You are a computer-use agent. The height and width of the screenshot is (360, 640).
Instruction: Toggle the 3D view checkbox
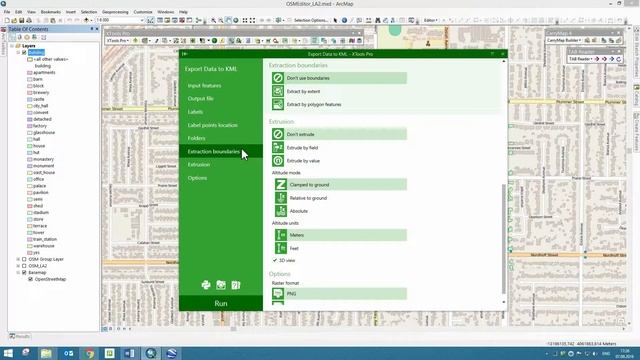tap(275, 260)
